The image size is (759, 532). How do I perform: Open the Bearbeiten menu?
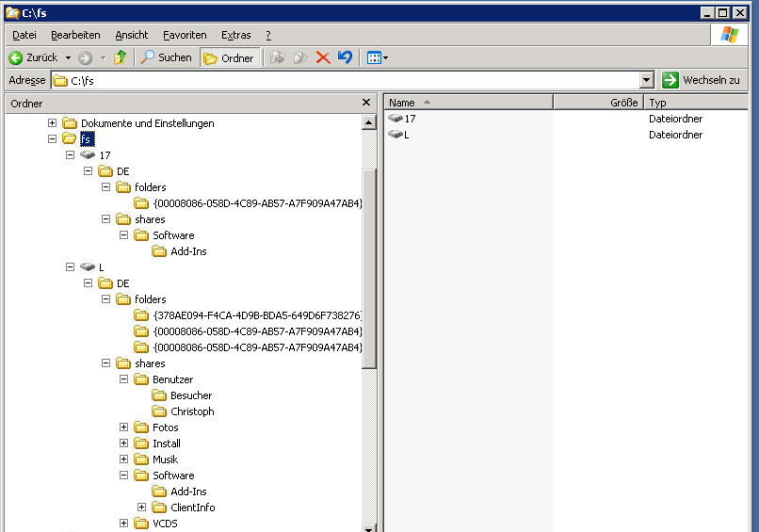tap(75, 35)
